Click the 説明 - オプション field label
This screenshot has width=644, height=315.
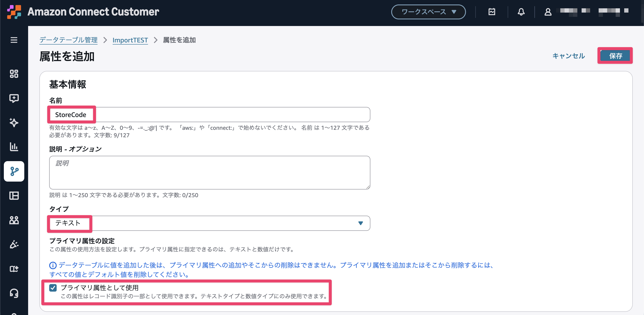click(x=75, y=149)
